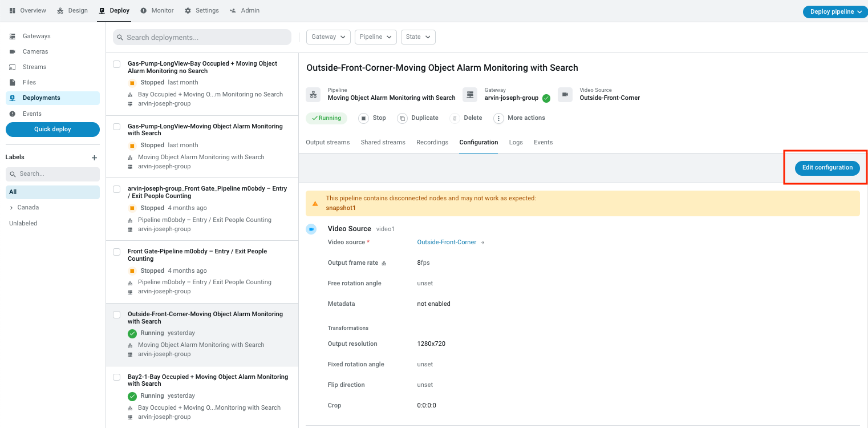Click pipeline name Moving Object Alarm Monitoring with Search in header
This screenshot has width=868, height=428.
(x=392, y=98)
